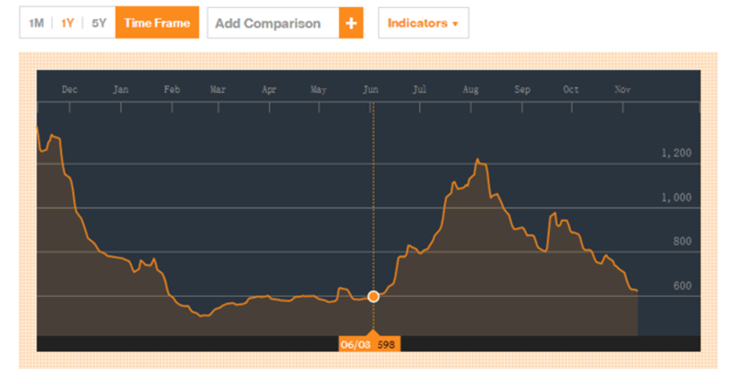Image resolution: width=733 pixels, height=377 pixels.
Task: Click the 06/03 data point marker
Action: (373, 297)
